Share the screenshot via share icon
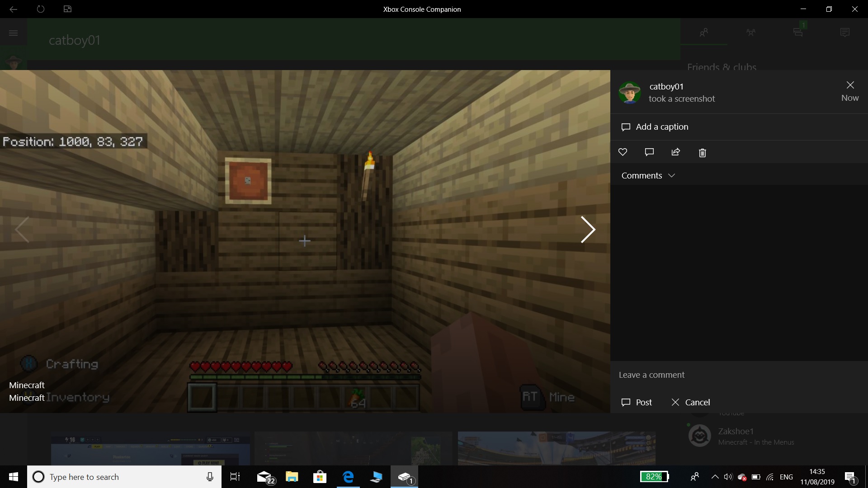The image size is (868, 488). click(676, 152)
